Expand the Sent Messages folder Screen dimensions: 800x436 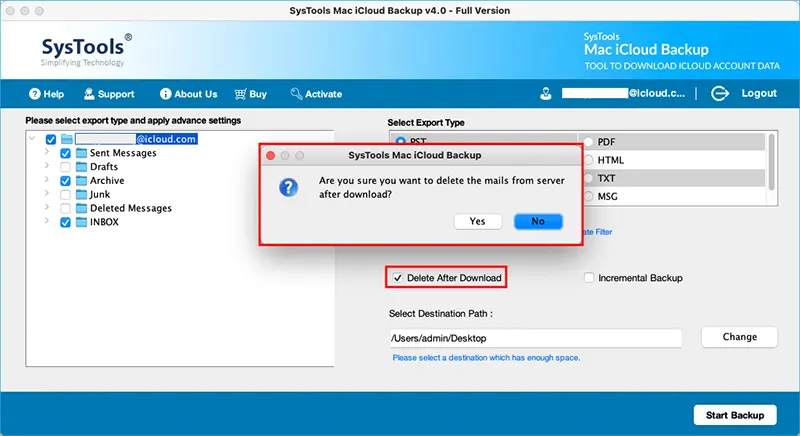pyautogui.click(x=47, y=151)
